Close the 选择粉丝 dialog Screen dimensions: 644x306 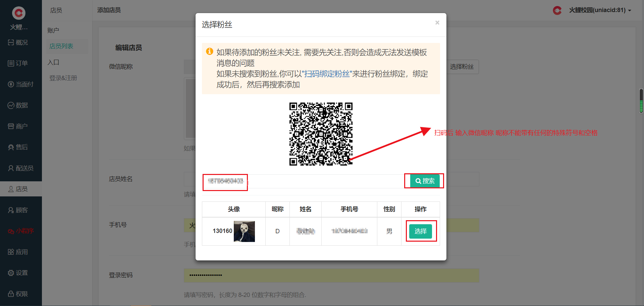[437, 22]
